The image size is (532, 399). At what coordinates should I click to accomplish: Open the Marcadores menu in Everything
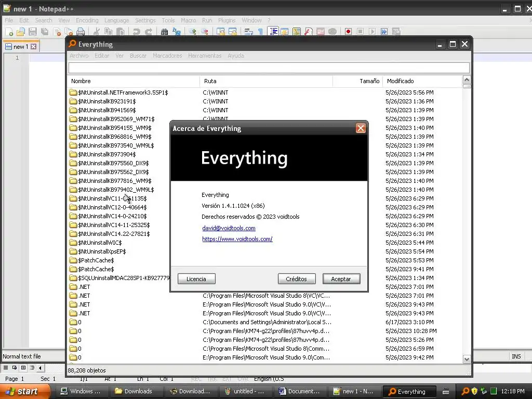click(167, 56)
